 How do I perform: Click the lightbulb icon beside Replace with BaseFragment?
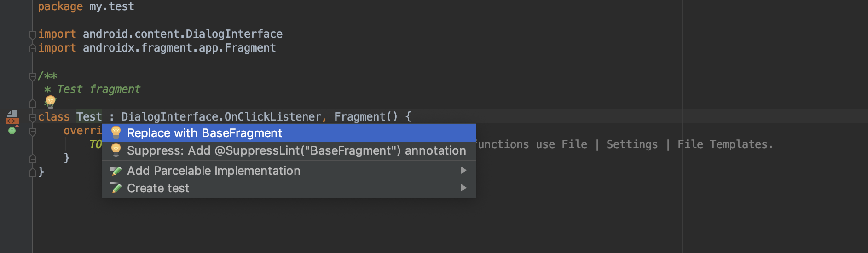point(116,132)
